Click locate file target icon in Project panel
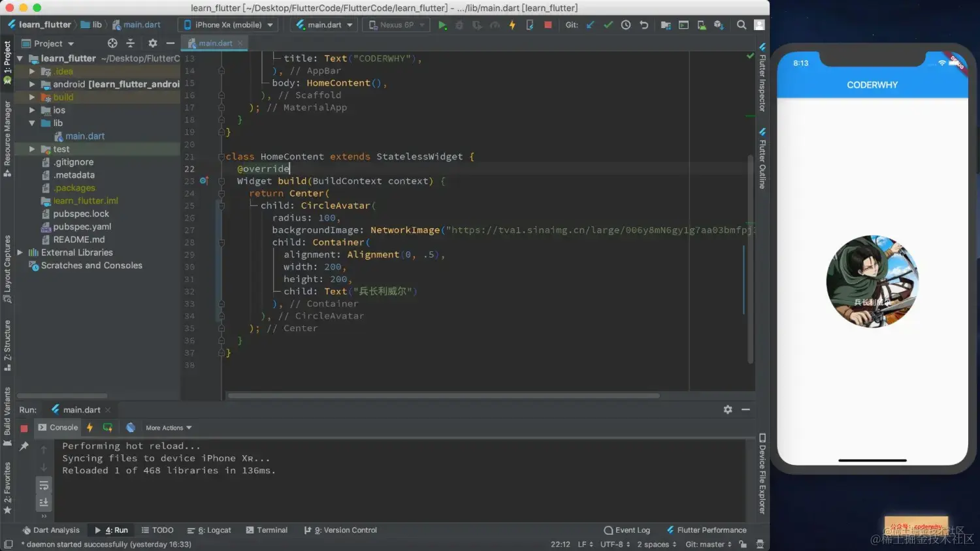980x551 pixels. [112, 43]
